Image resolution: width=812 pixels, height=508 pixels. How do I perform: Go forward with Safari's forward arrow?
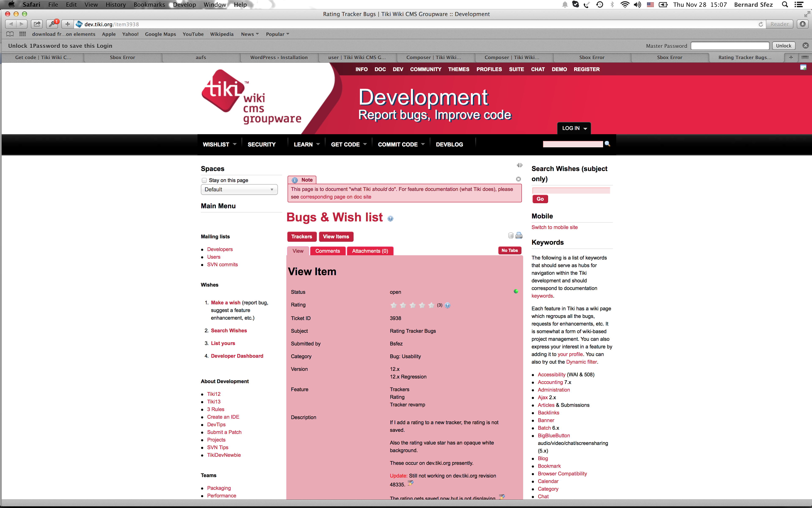point(22,24)
